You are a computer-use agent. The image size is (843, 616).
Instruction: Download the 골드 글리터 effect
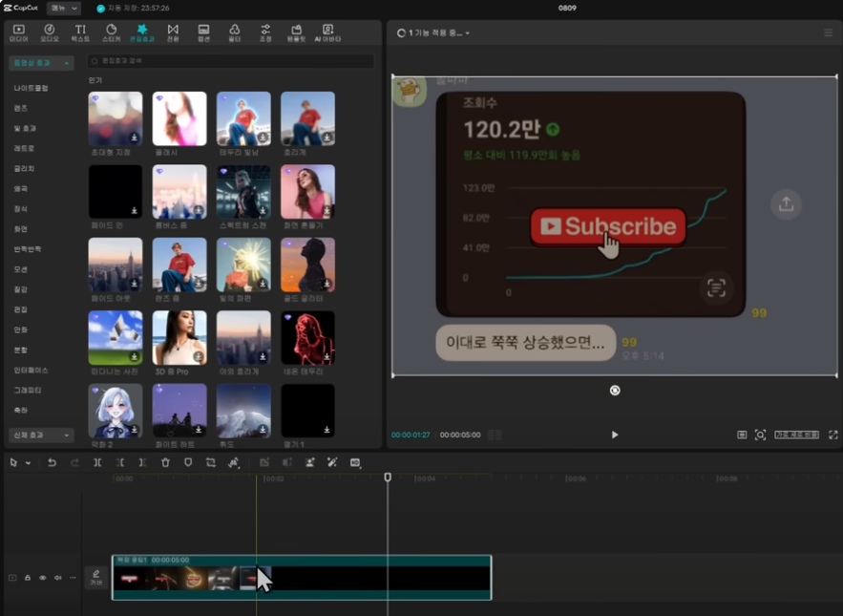pyautogui.click(x=327, y=284)
